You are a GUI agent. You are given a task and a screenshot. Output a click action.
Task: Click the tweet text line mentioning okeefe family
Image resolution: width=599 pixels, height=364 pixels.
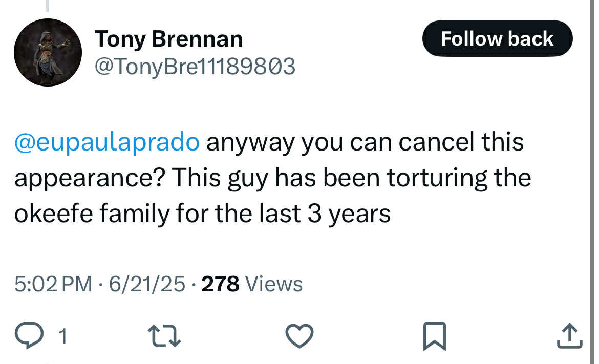tap(202, 213)
